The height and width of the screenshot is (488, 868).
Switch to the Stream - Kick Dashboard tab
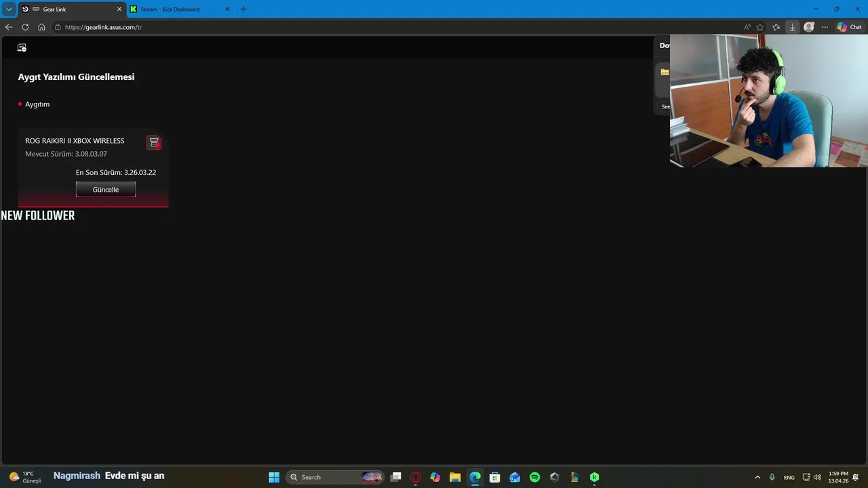[x=180, y=9]
